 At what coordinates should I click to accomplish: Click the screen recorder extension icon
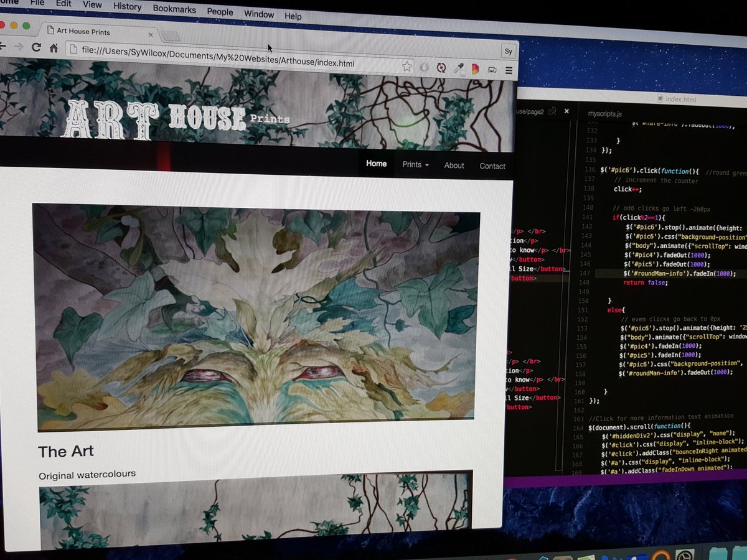tap(441, 67)
